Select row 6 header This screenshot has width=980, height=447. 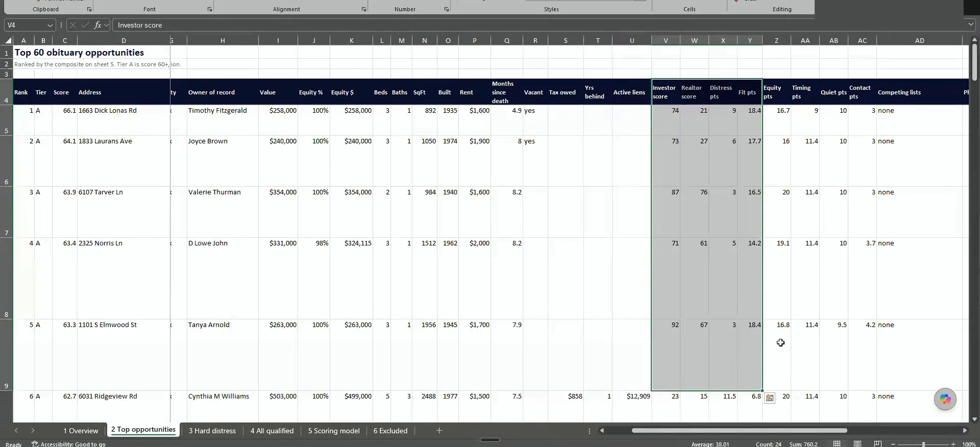click(6, 161)
